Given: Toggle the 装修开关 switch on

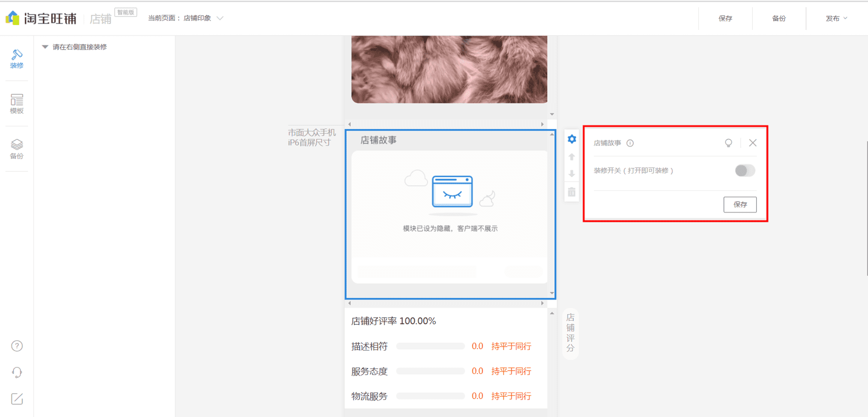Looking at the screenshot, I should tap(745, 170).
